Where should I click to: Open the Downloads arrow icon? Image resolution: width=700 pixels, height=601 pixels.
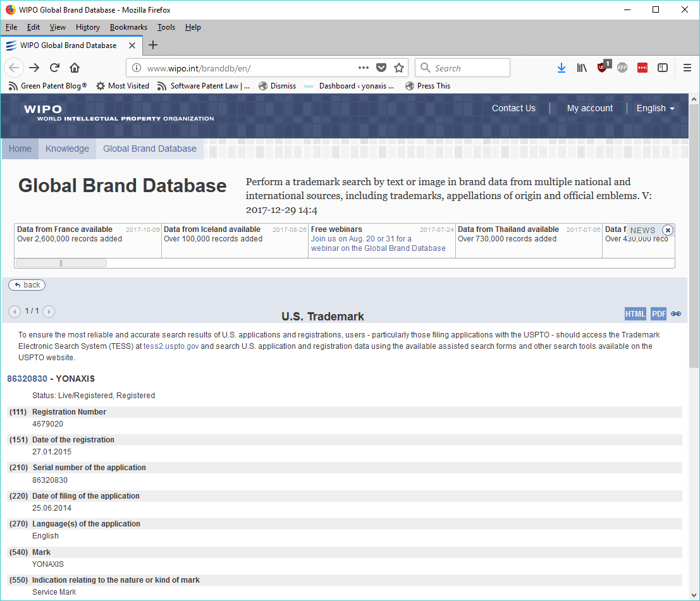coord(562,68)
